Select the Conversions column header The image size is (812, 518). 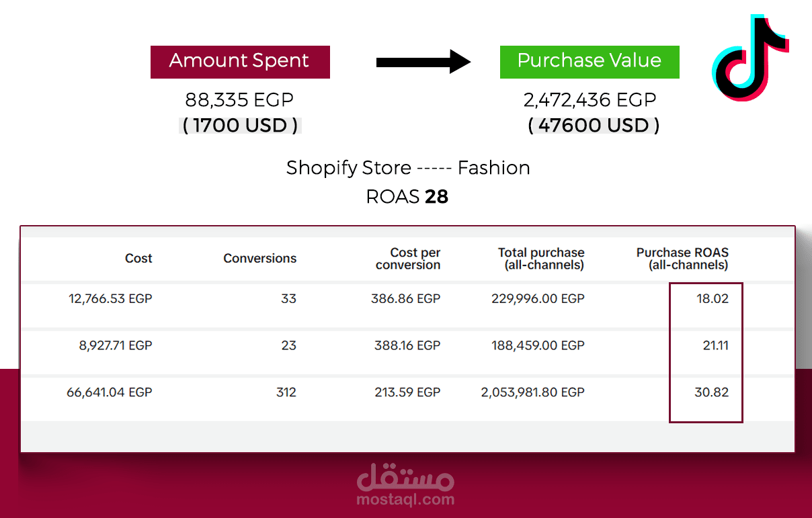(259, 259)
